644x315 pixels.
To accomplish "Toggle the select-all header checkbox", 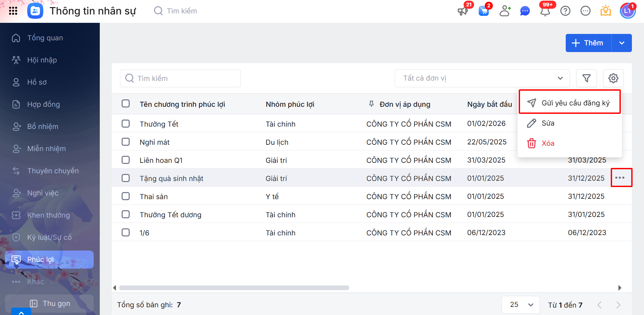I will click(x=126, y=103).
